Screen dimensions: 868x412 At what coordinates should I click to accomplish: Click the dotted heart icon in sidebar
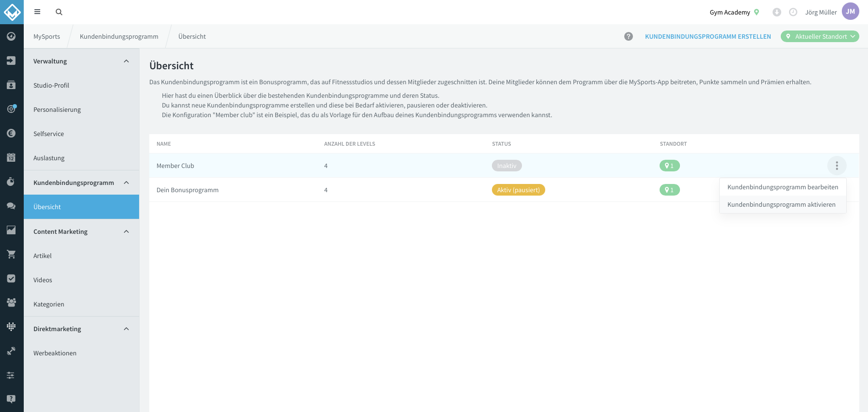tap(11, 327)
